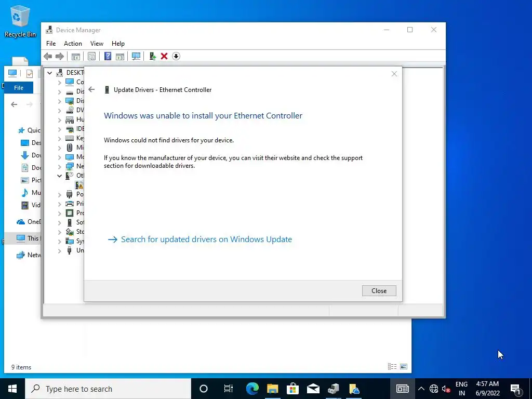Click the blue Help question mark icon

[108, 56]
